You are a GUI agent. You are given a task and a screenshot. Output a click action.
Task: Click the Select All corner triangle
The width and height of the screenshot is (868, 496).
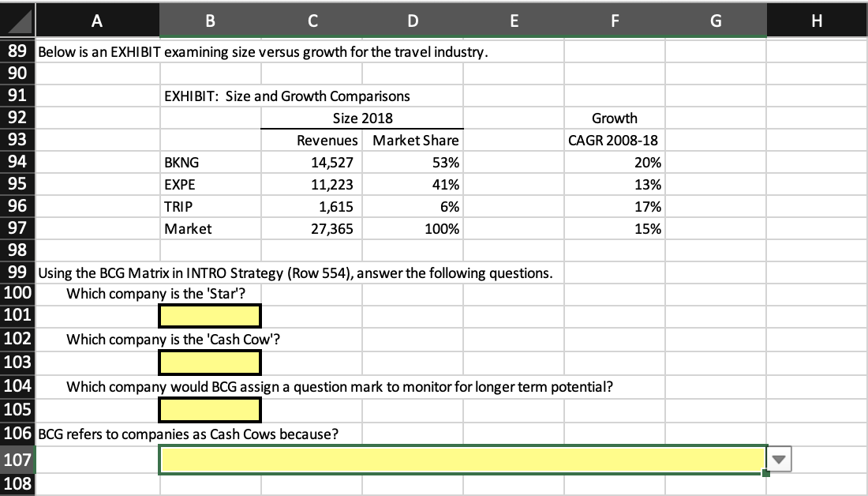point(17,21)
